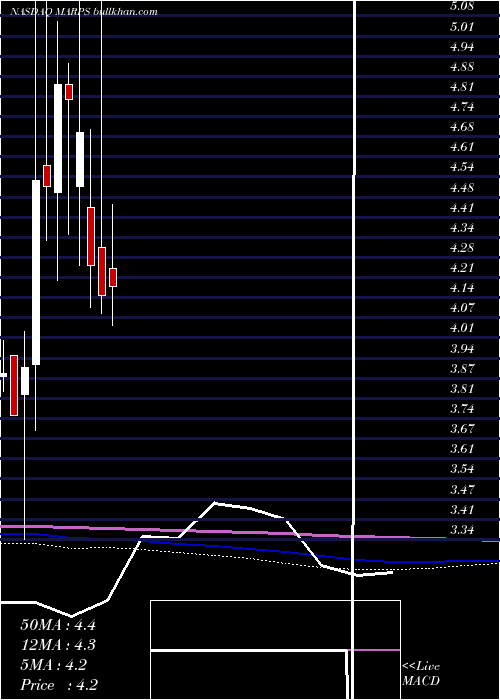Click the 50MA : 4.4 readout
Viewport: 500px width, 700px height.
pyautogui.click(x=58, y=625)
